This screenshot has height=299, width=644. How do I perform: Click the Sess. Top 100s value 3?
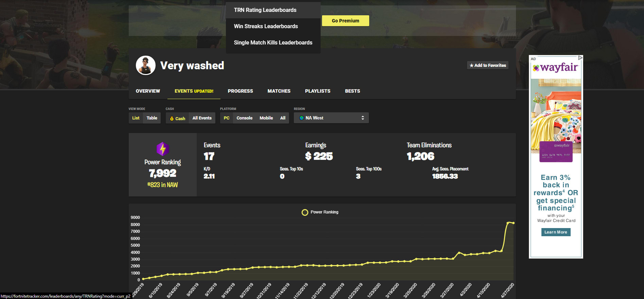point(358,176)
